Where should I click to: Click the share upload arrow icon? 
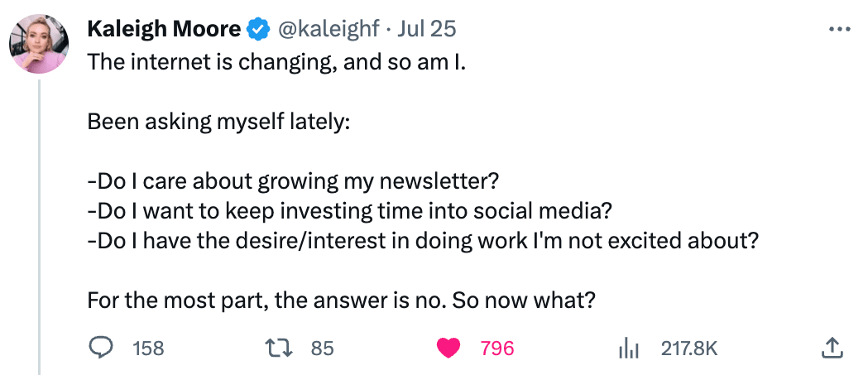tap(832, 348)
